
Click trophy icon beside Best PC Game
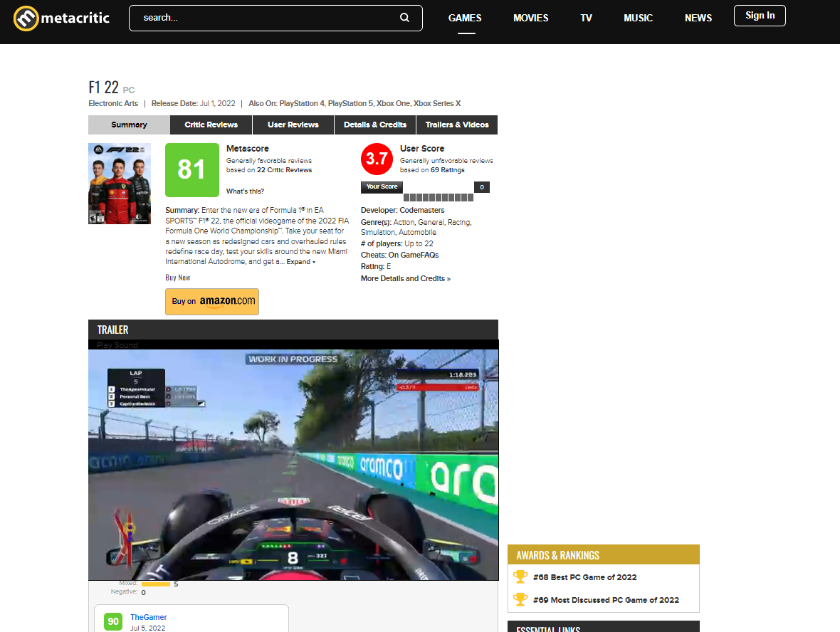520,576
